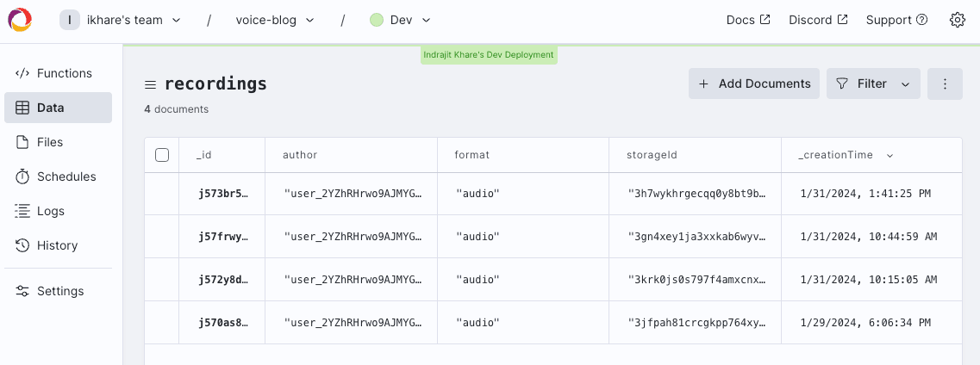Open the settings gear icon in header

pos(957,20)
